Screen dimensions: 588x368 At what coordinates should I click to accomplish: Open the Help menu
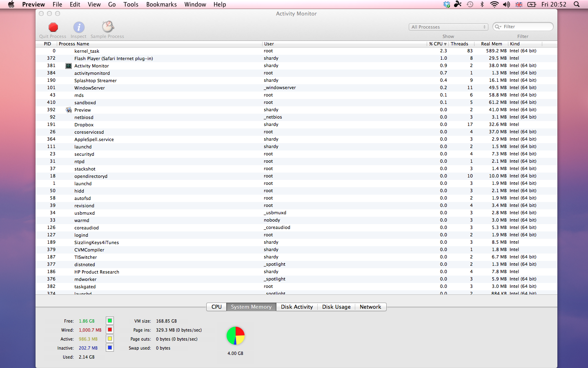(x=220, y=4)
